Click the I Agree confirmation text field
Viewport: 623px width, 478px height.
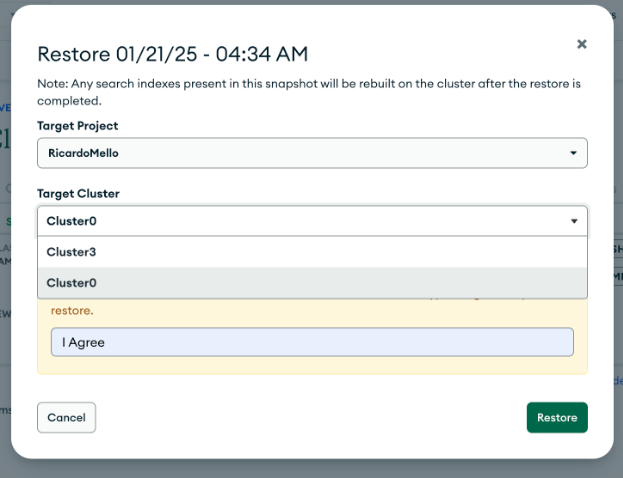tap(311, 342)
